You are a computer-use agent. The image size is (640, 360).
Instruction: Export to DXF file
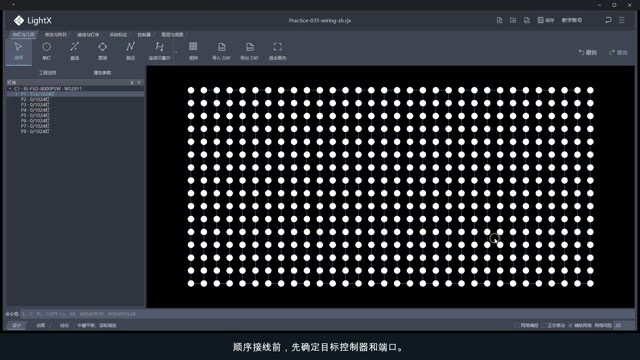point(249,51)
